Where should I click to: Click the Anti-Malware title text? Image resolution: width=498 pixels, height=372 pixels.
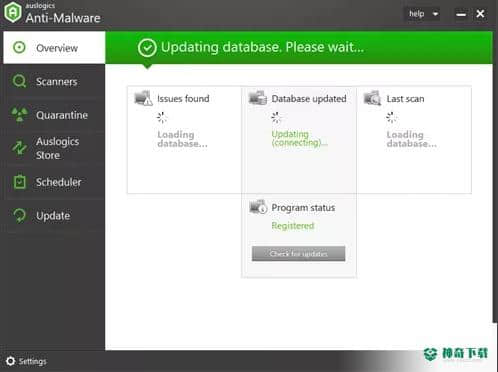click(x=63, y=18)
